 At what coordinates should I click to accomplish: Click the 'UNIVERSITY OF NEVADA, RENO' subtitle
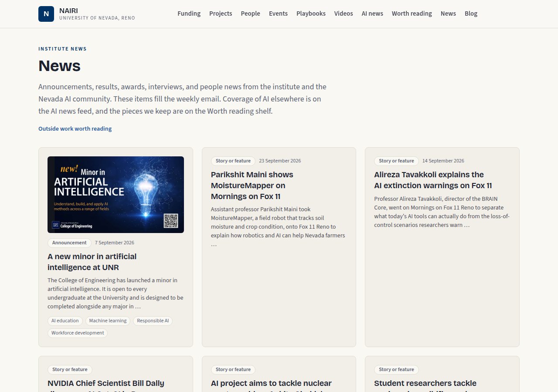click(97, 18)
